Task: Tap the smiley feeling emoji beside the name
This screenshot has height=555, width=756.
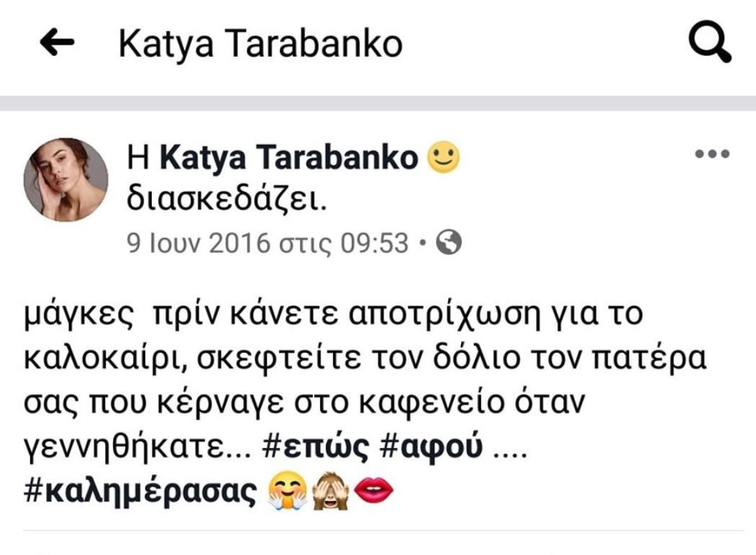Action: [444, 157]
